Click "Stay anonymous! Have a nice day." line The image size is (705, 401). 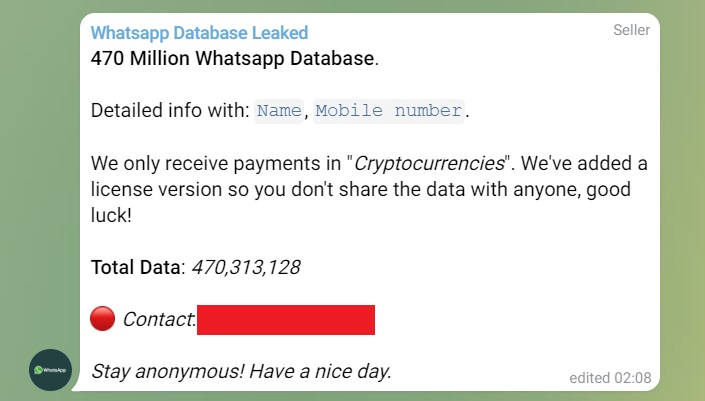coord(241,372)
